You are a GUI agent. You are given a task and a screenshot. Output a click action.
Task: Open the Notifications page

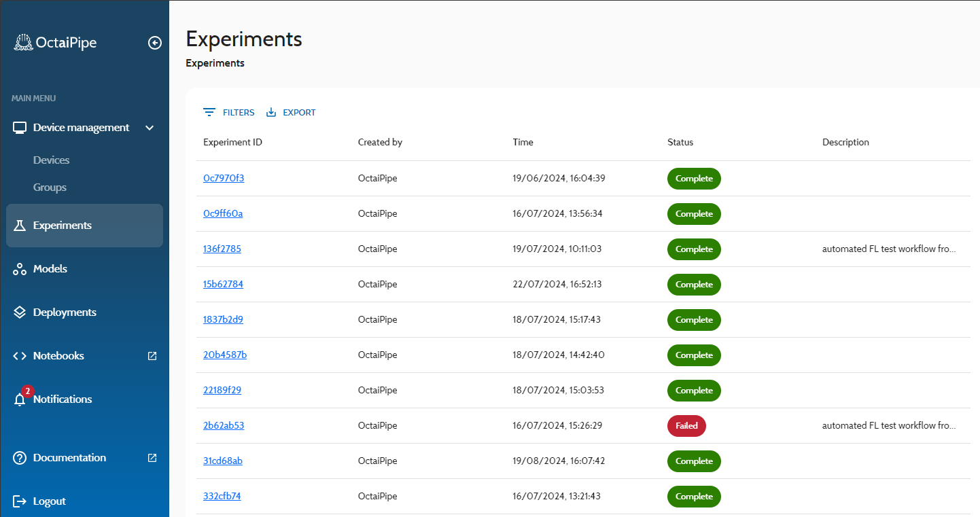coord(63,399)
